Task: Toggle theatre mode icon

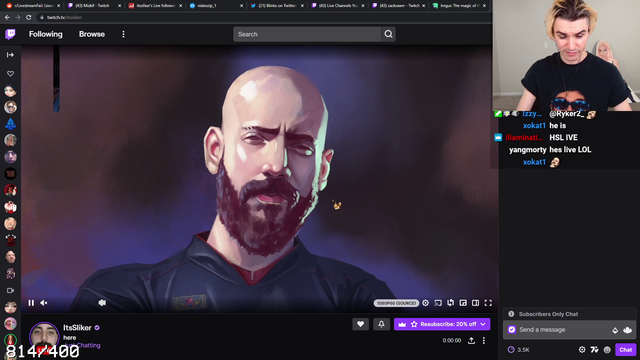Action: tap(476, 303)
